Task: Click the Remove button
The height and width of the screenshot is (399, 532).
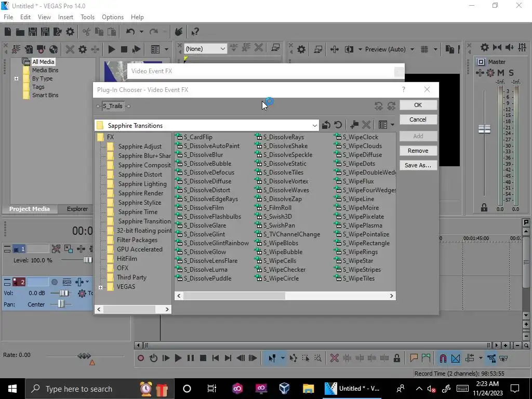Action: pos(418,151)
